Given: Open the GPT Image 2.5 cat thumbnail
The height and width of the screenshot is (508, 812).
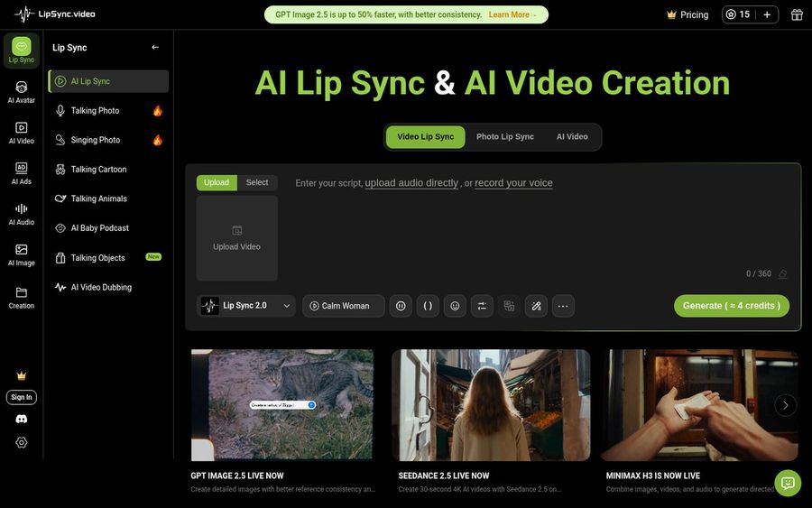Looking at the screenshot, I should pyautogui.click(x=282, y=405).
